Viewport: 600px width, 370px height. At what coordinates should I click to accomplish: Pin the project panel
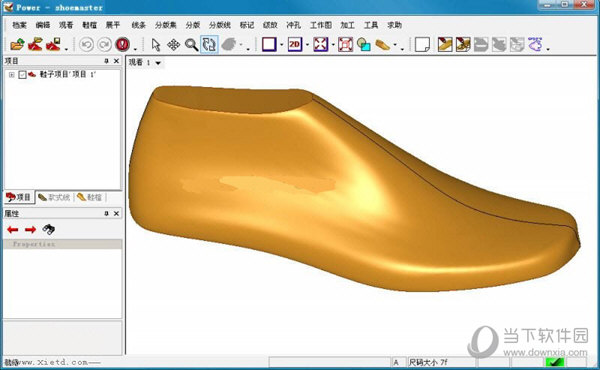(106, 61)
